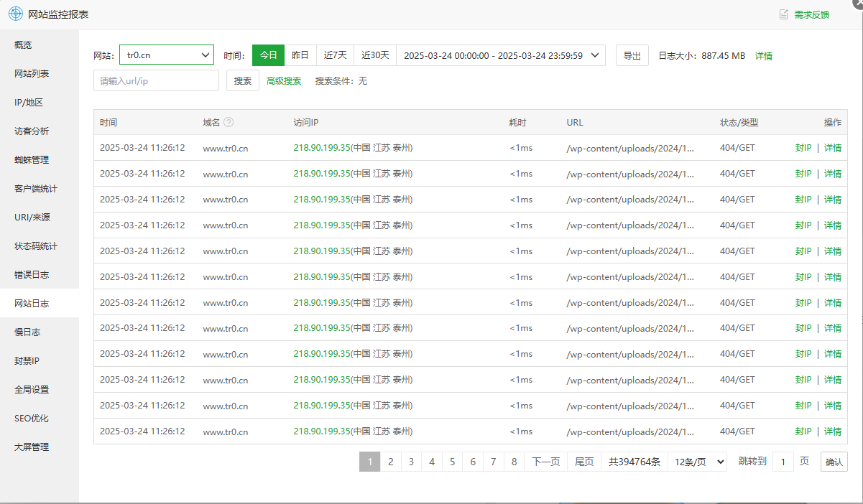Click the 导出 export button
Viewport: 863px width, 504px height.
(x=632, y=55)
